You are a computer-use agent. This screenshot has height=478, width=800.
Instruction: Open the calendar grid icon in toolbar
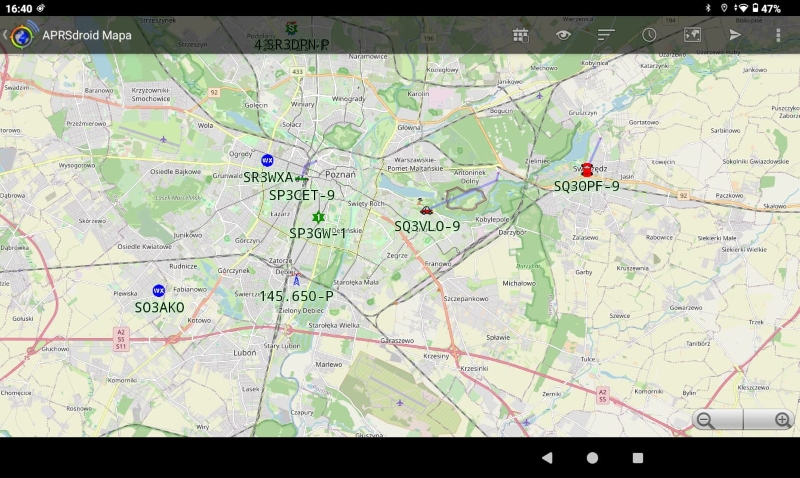(x=520, y=35)
